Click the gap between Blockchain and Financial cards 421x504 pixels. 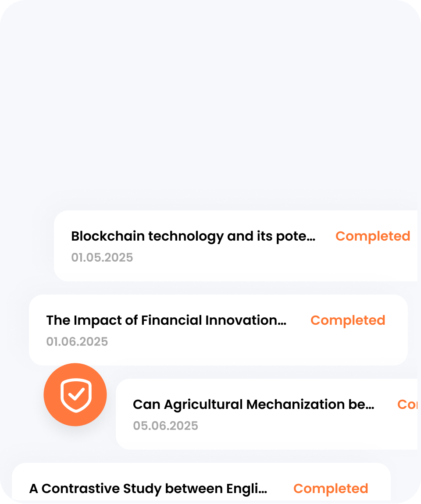pyautogui.click(x=219, y=288)
